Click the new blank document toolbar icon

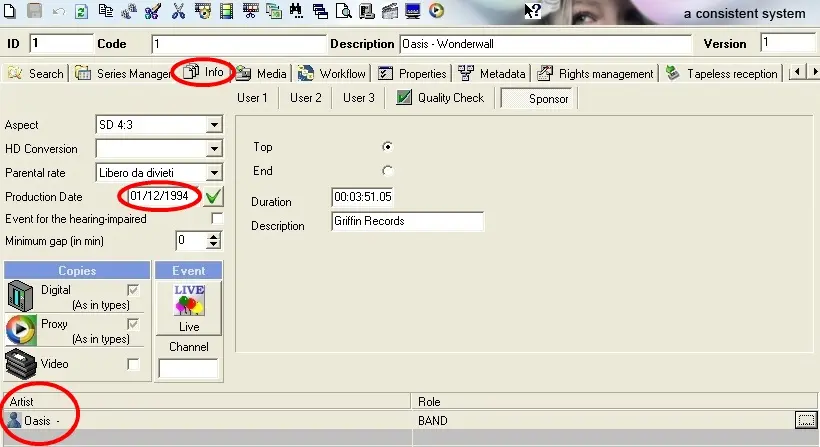12,12
